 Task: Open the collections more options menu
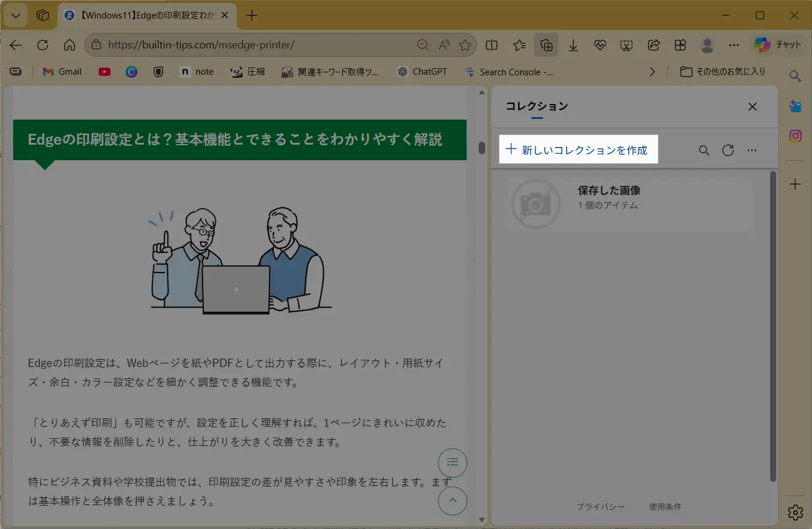pos(752,150)
